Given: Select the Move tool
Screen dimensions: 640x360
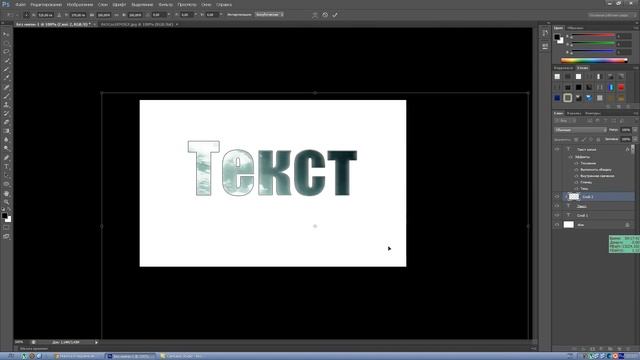Looking at the screenshot, I should pyautogui.click(x=6, y=34).
